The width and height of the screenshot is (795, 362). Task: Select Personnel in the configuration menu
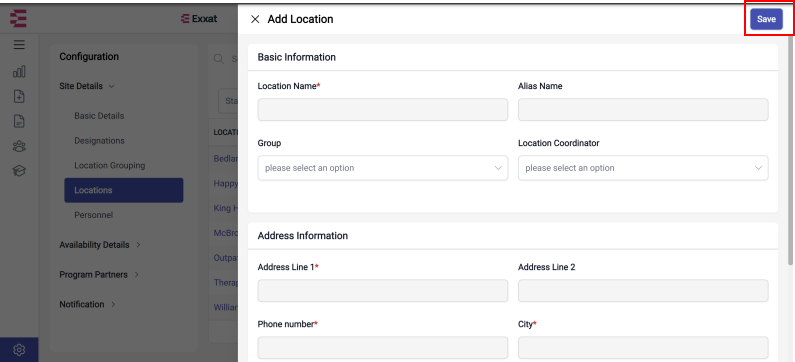(93, 215)
